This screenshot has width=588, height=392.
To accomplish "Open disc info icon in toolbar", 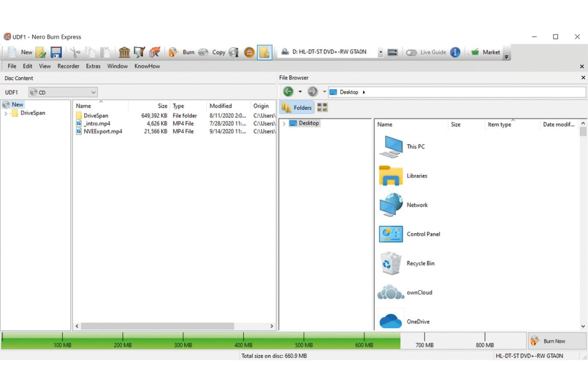I will click(x=234, y=52).
